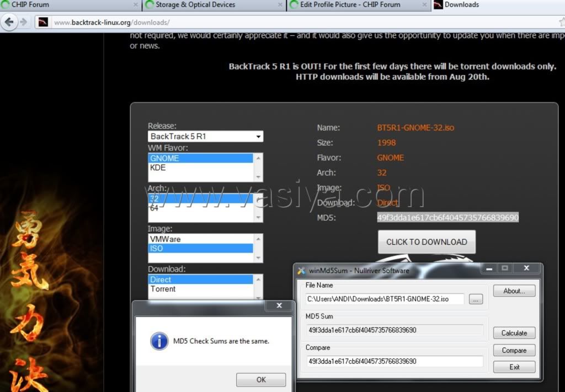Click the Exit button in winMd5Sum
The image size is (565, 392).
click(514, 367)
